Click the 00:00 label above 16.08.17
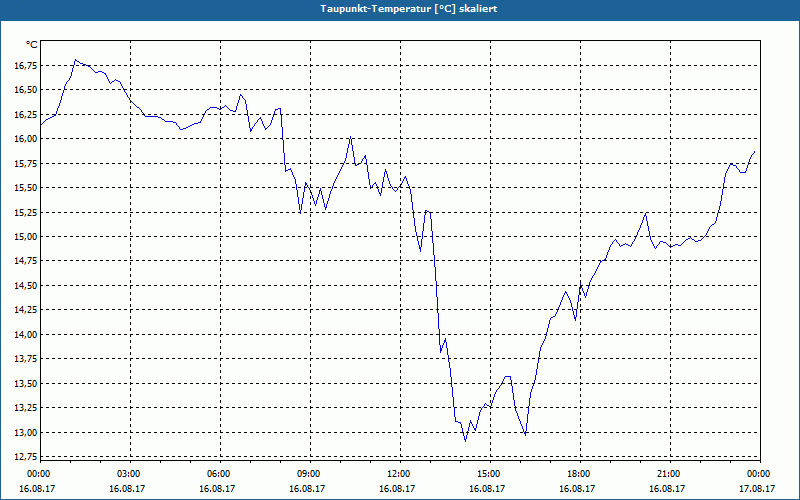Screen dimensions: 800x500 pyautogui.click(x=37, y=474)
